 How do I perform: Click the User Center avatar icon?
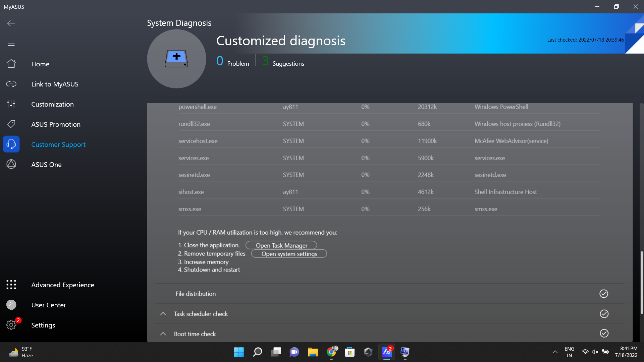11,305
